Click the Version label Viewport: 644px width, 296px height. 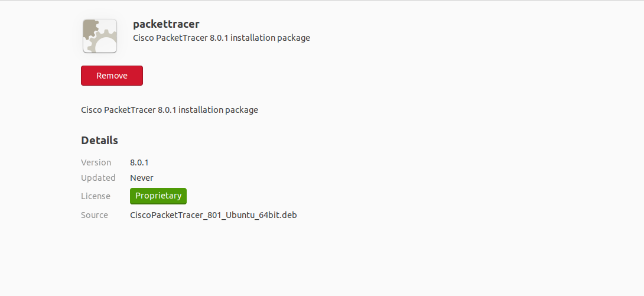coord(96,162)
